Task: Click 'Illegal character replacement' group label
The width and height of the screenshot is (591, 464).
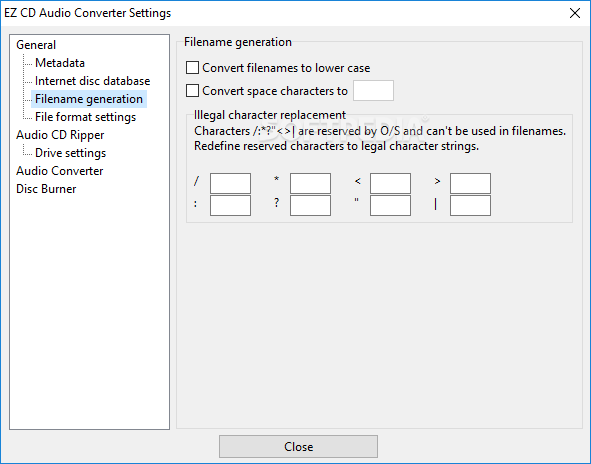Action: [x=270, y=115]
